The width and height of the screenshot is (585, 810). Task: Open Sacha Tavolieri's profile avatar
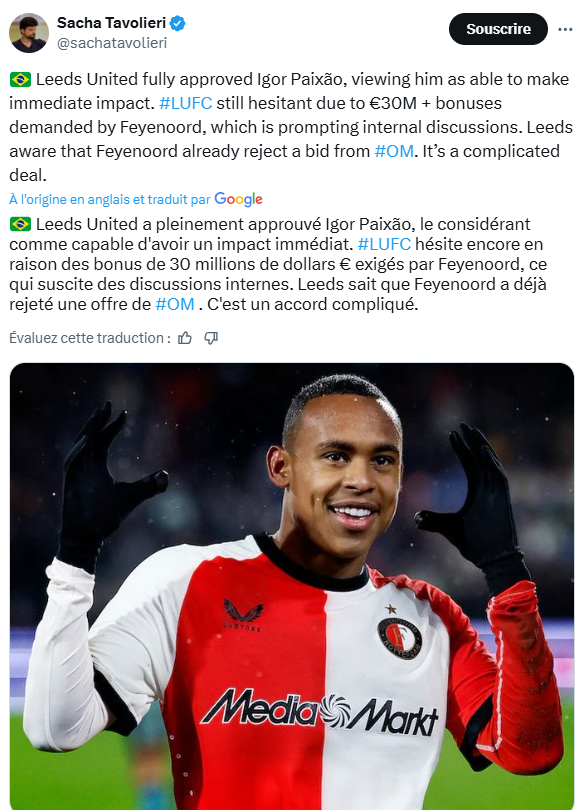tap(29, 33)
